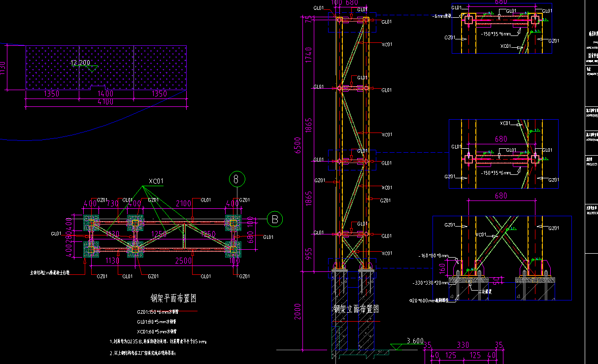Select note 1 about Q235 B material
This screenshot has width=598, height=364.
tap(158, 341)
